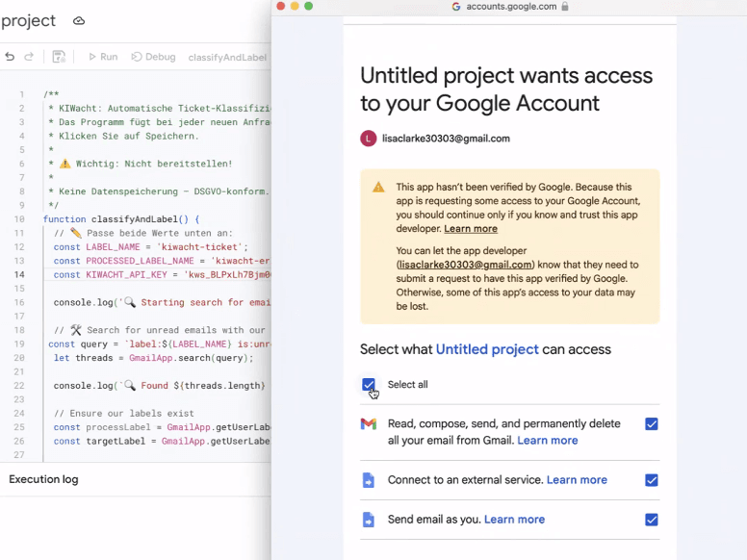Start Debug in script editor toolbar
The height and width of the screenshot is (560, 747).
153,57
